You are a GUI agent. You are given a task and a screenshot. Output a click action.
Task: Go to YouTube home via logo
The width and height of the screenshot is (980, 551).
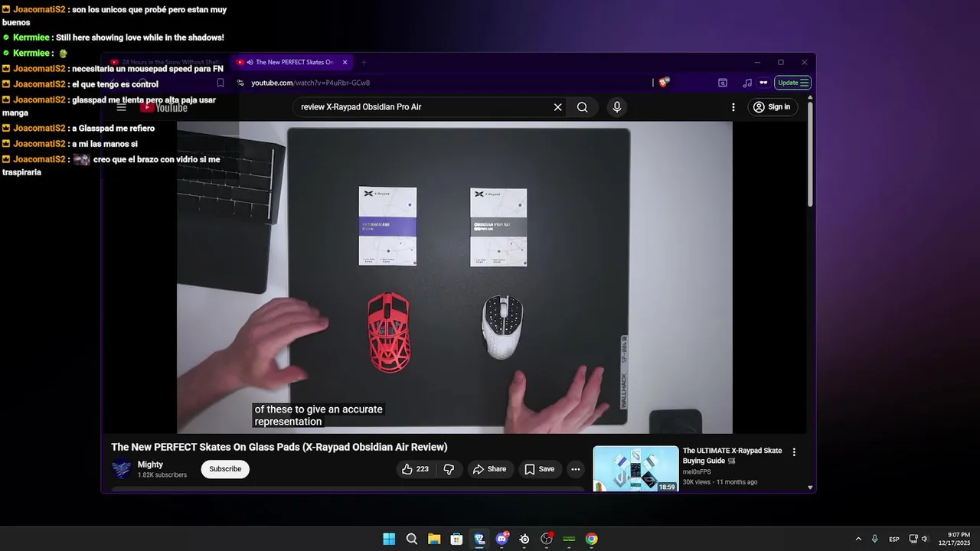(x=163, y=107)
